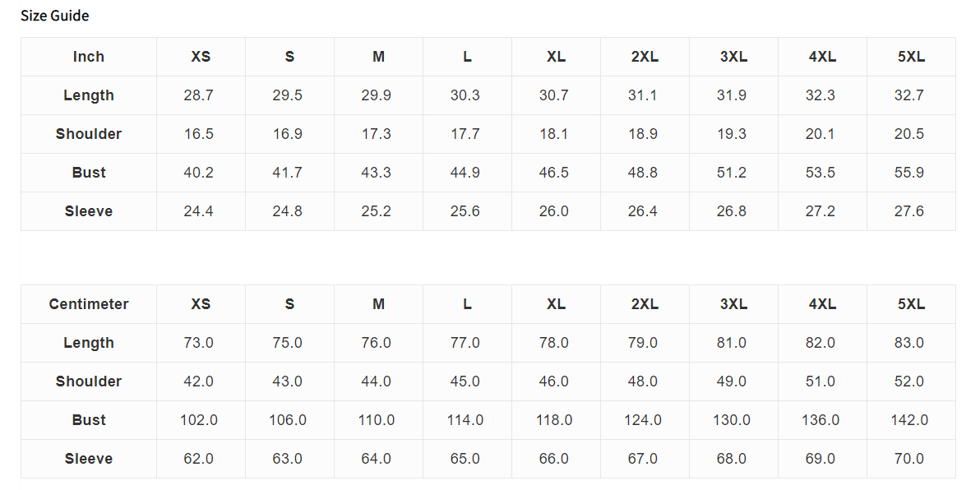Select the 65.0 sleeve value for L

tap(465, 459)
